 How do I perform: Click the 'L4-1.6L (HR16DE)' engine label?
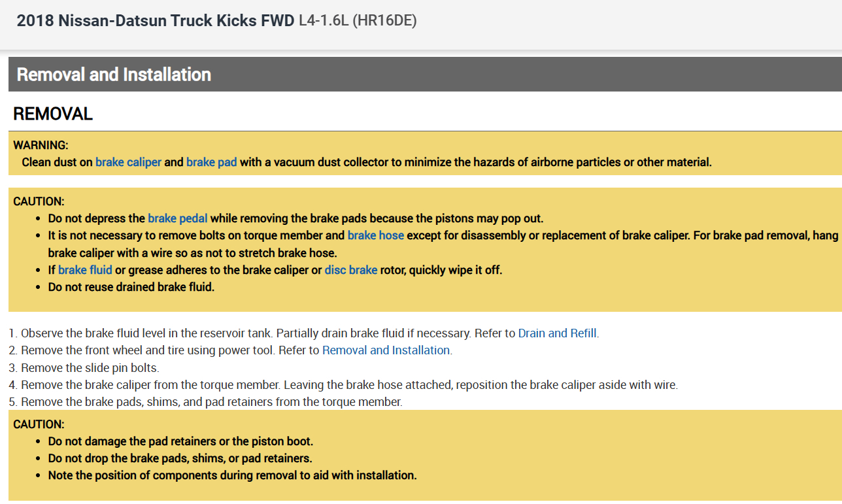[358, 21]
